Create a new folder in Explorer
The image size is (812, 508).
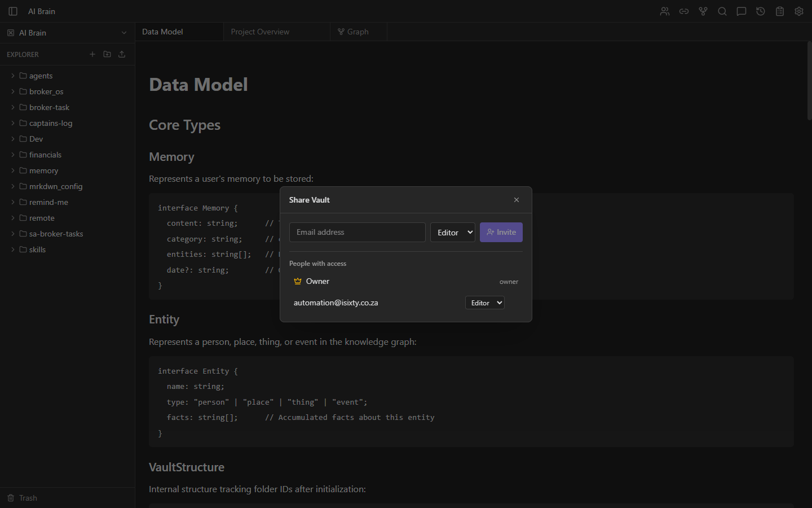pos(107,54)
